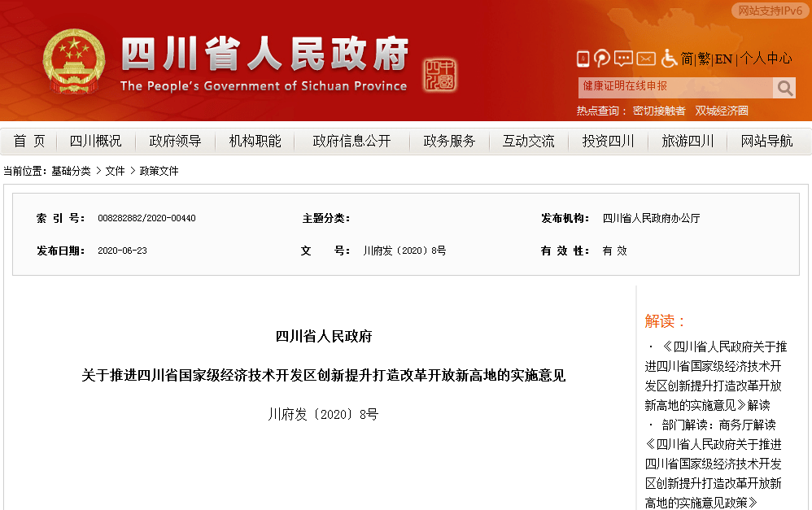Click the search magnifier icon
The width and height of the screenshot is (812, 510).
pos(784,87)
